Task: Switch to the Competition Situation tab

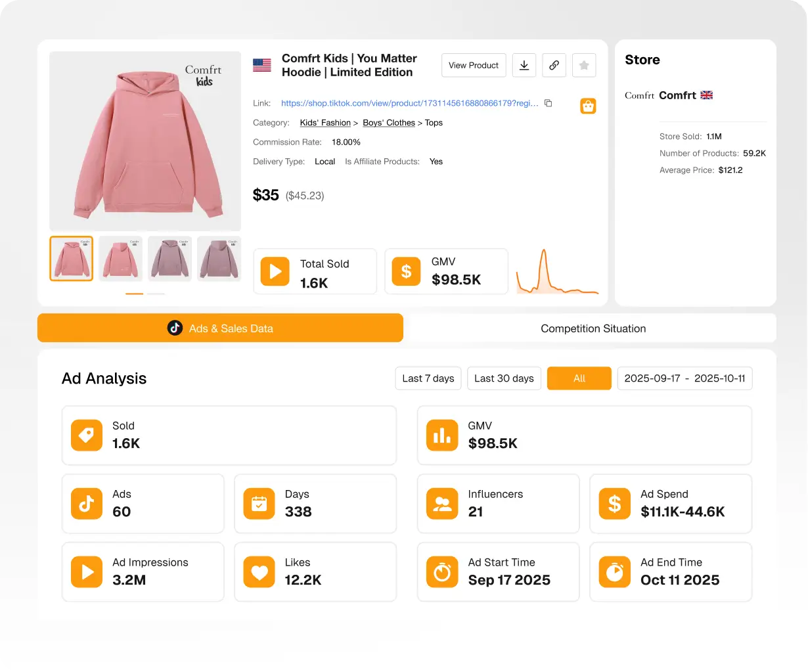Action: pos(593,328)
